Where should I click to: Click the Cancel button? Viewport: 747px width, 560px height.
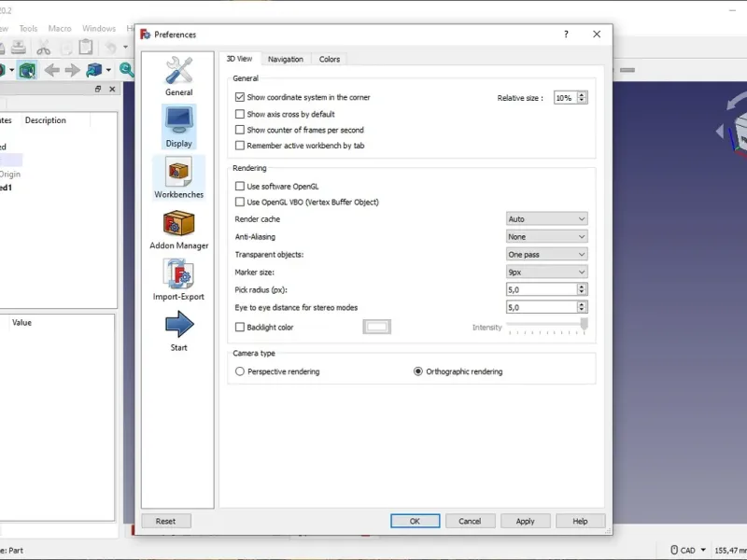click(x=470, y=521)
